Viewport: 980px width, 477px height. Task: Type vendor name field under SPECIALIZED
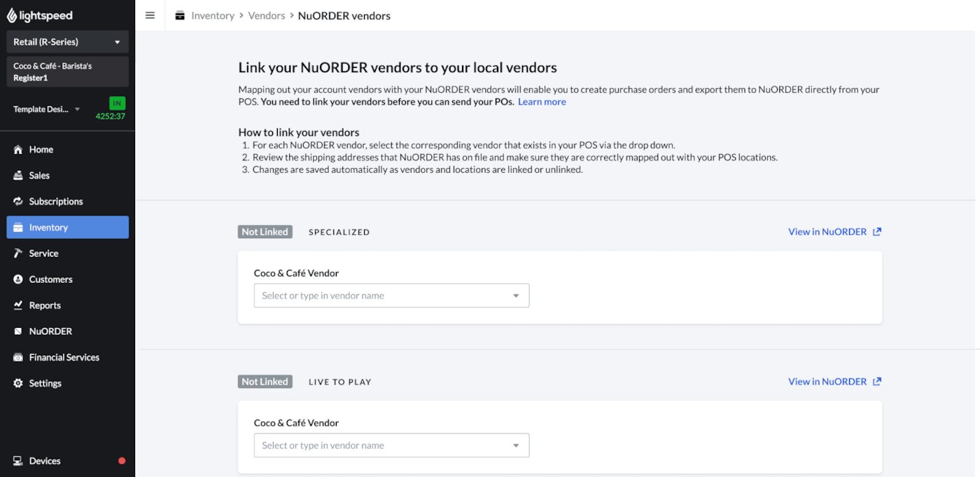(391, 296)
